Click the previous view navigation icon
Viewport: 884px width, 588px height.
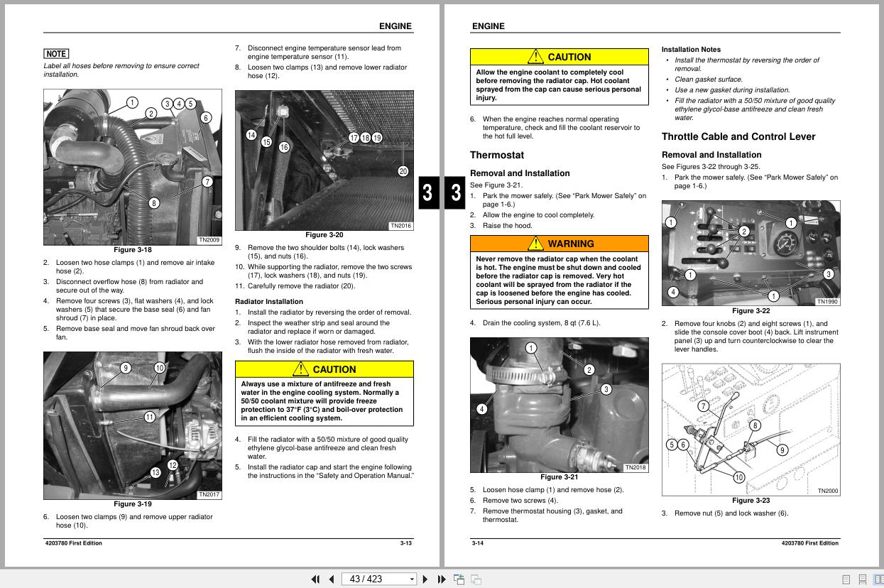[x=459, y=579]
